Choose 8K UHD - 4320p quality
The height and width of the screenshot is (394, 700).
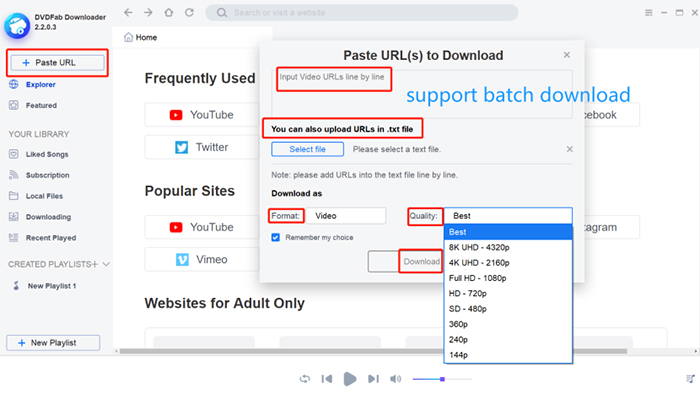(508, 247)
